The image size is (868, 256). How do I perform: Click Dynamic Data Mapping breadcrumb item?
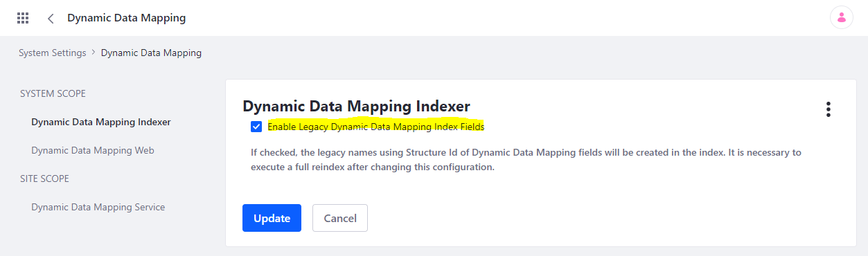pyautogui.click(x=151, y=53)
